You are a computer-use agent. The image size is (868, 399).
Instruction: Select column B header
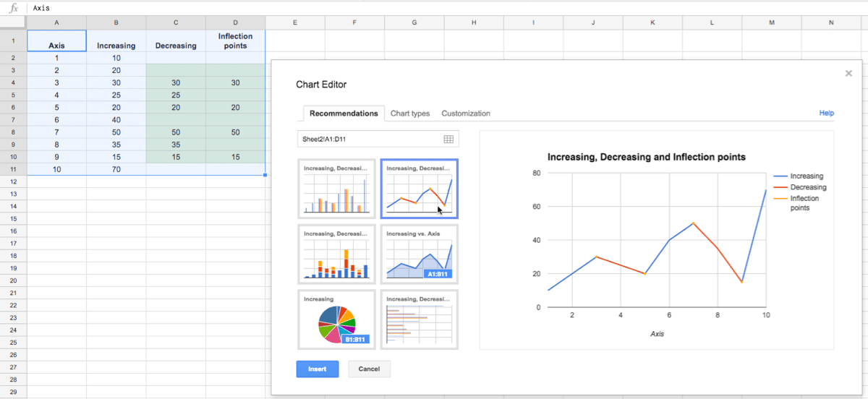(116, 23)
